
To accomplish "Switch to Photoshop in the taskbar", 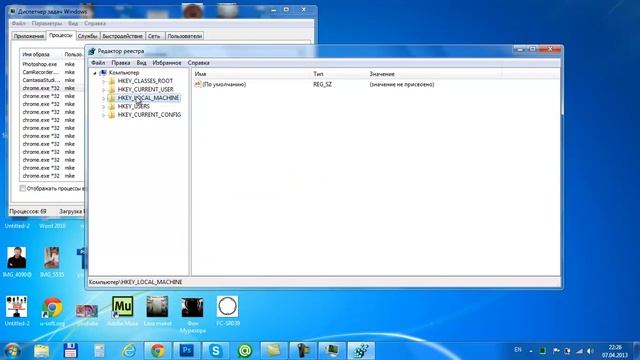I will click(x=187, y=351).
